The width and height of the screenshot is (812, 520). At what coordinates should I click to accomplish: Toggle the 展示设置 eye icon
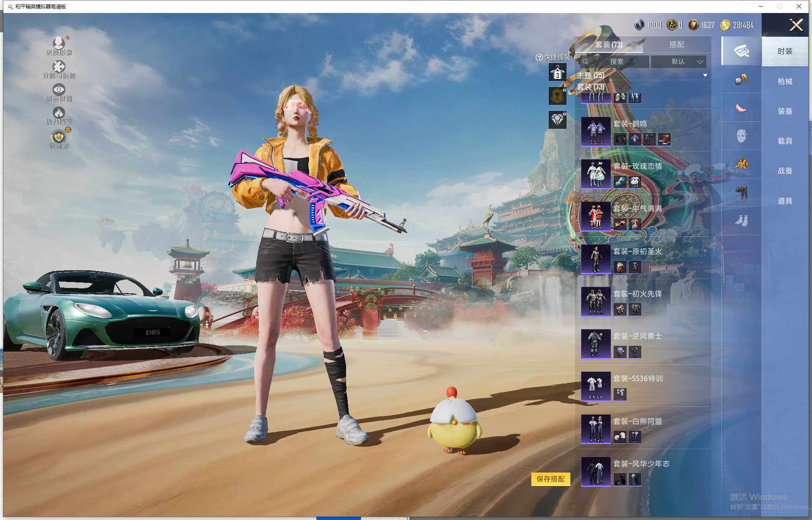[59, 90]
